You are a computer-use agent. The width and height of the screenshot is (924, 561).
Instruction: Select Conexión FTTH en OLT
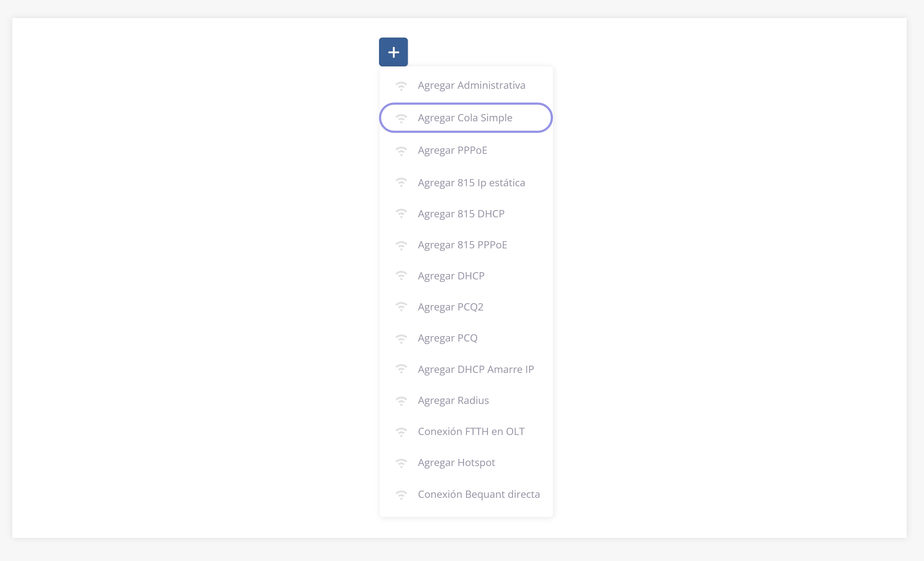[x=471, y=432]
